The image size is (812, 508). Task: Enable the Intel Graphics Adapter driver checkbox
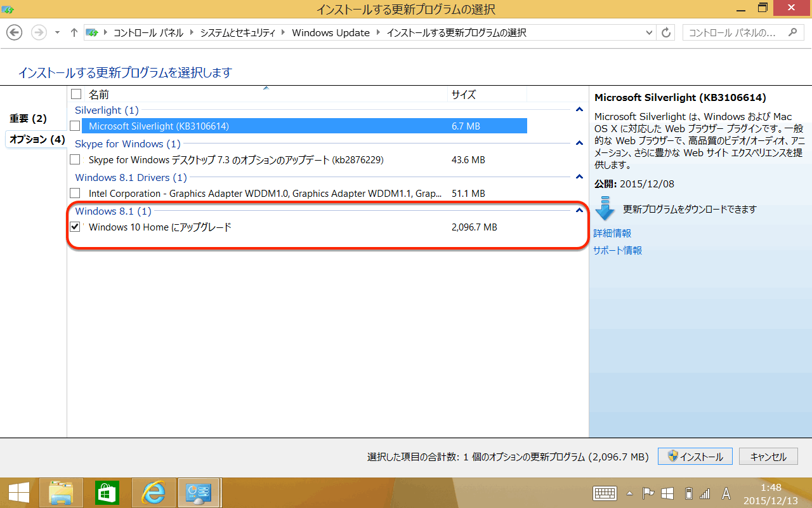coord(75,193)
